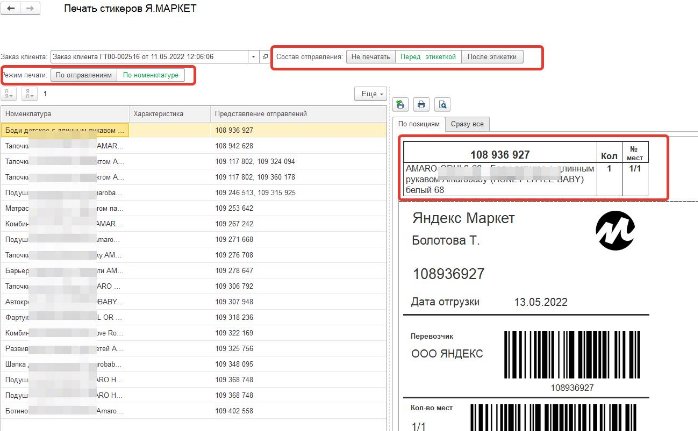Click the back navigation arrow
This screenshot has width=698, height=431.
coord(10,8)
